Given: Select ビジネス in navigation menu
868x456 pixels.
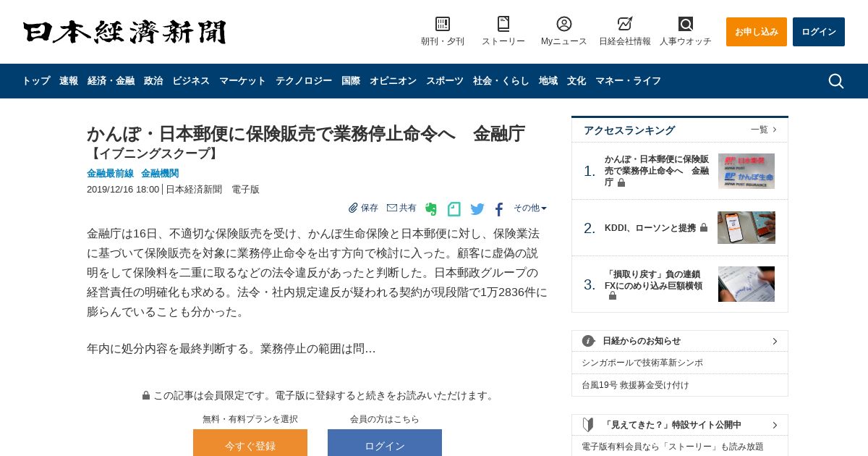Looking at the screenshot, I should pos(191,81).
